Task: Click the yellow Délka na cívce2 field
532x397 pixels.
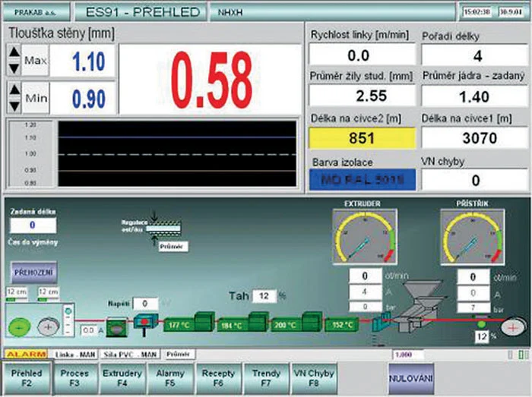Action: tap(363, 138)
